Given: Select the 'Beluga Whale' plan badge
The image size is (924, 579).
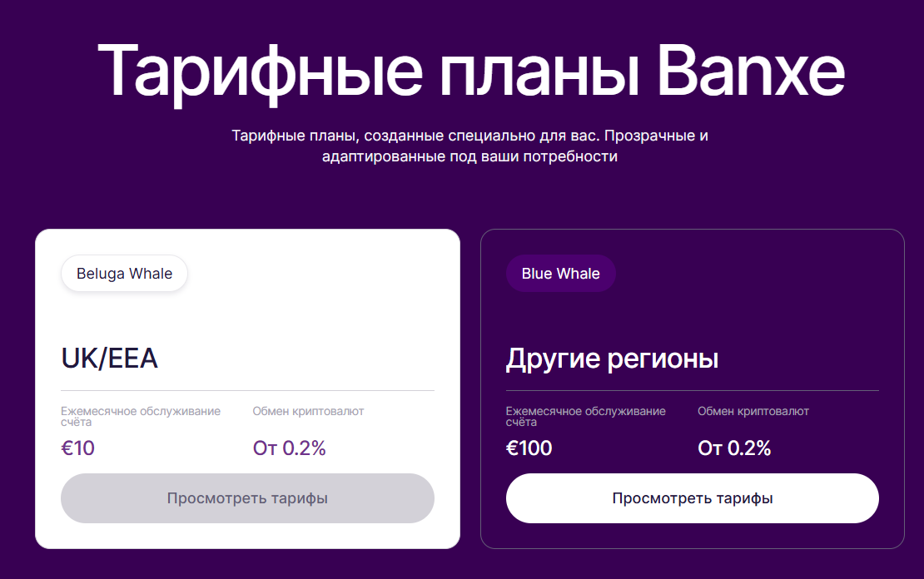Looking at the screenshot, I should click(124, 273).
